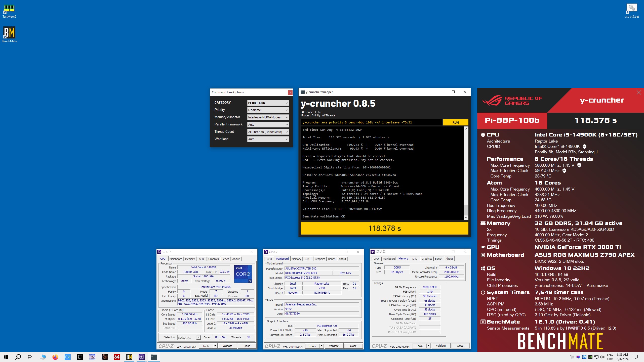Open Windows Start menu
644x362 pixels.
6,357
